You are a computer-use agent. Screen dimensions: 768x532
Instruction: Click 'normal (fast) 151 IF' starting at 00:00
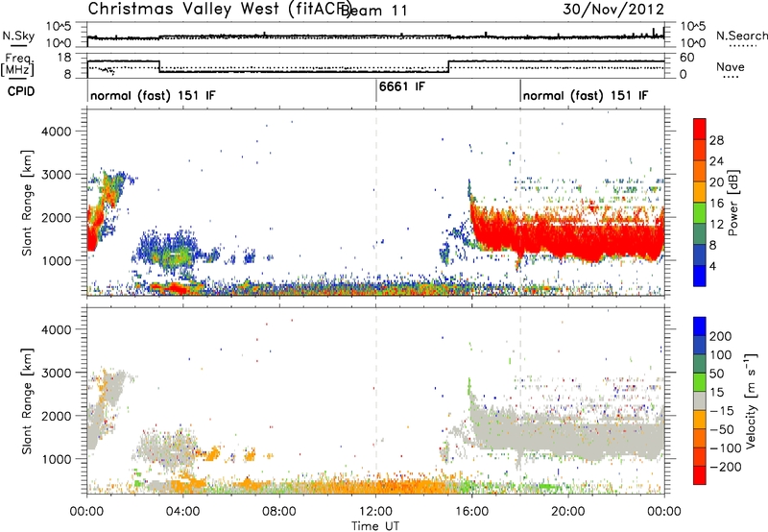pos(153,95)
